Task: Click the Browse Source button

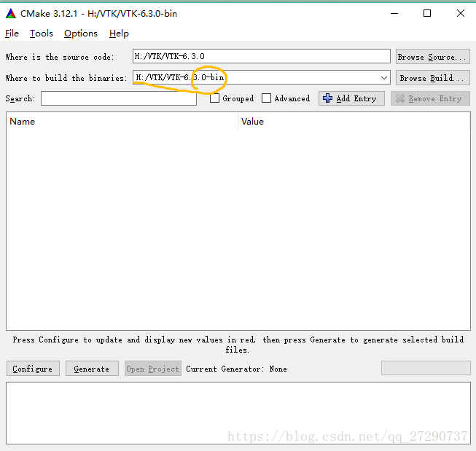Action: 432,57
